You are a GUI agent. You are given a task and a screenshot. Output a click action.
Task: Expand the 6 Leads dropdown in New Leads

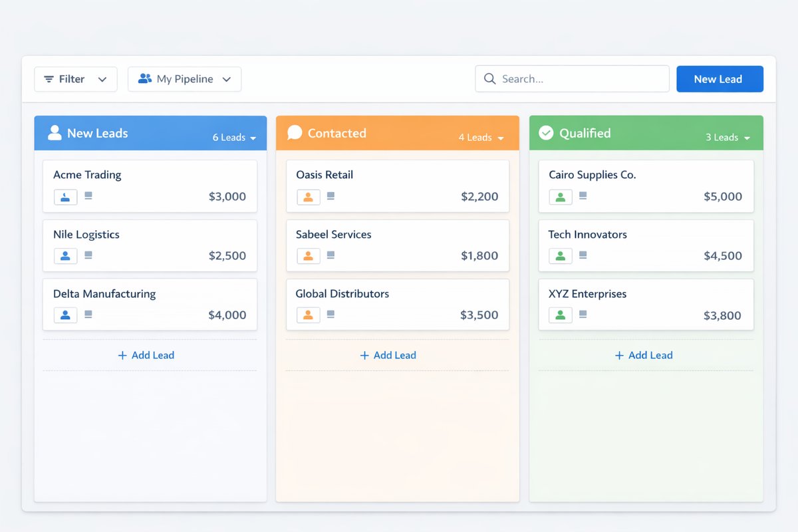(234, 138)
